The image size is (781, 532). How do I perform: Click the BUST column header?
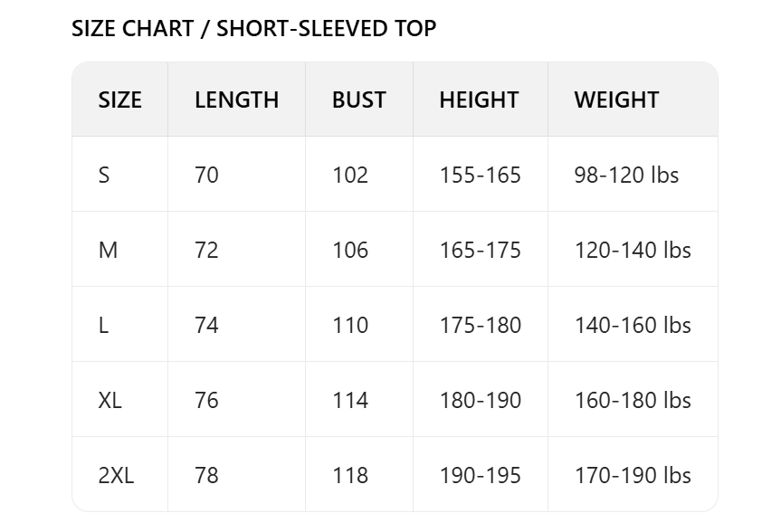point(358,100)
